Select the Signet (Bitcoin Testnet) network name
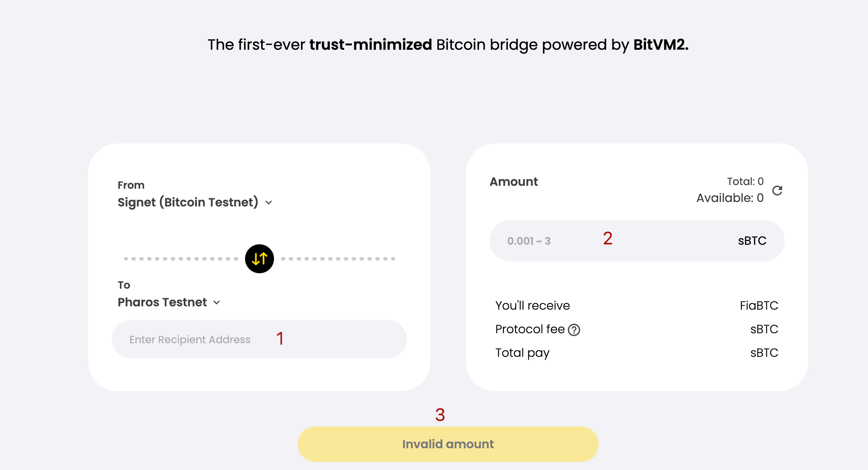 (188, 202)
